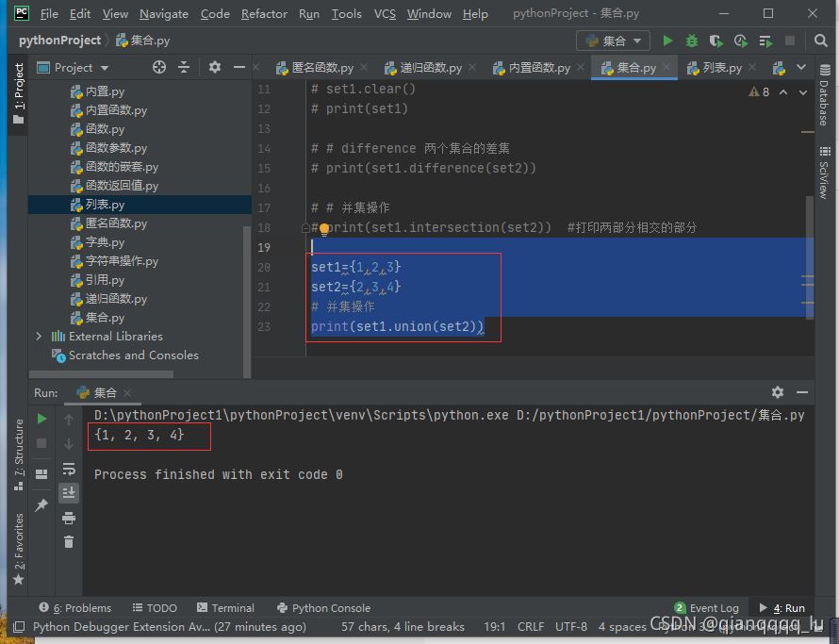Toggle soft-wrap in Run console
This screenshot has height=644, width=839.
tap(69, 469)
